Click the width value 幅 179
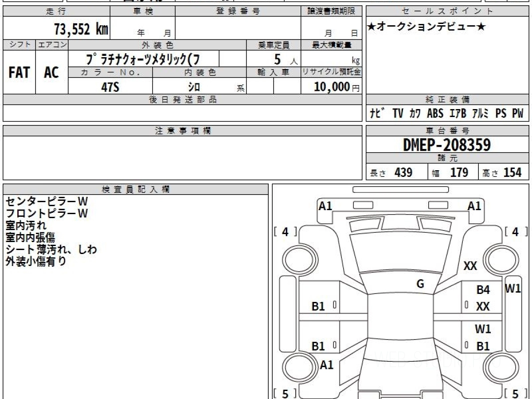The width and height of the screenshot is (532, 399). point(450,172)
